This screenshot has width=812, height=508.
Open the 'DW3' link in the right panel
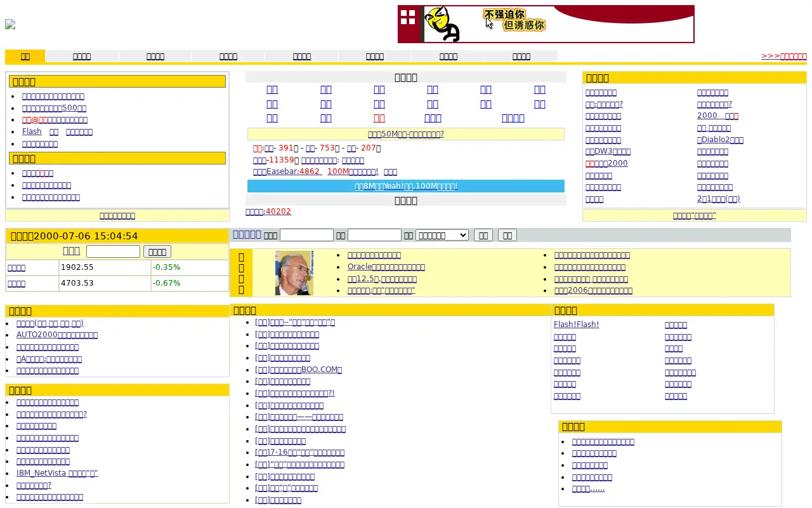click(608, 151)
